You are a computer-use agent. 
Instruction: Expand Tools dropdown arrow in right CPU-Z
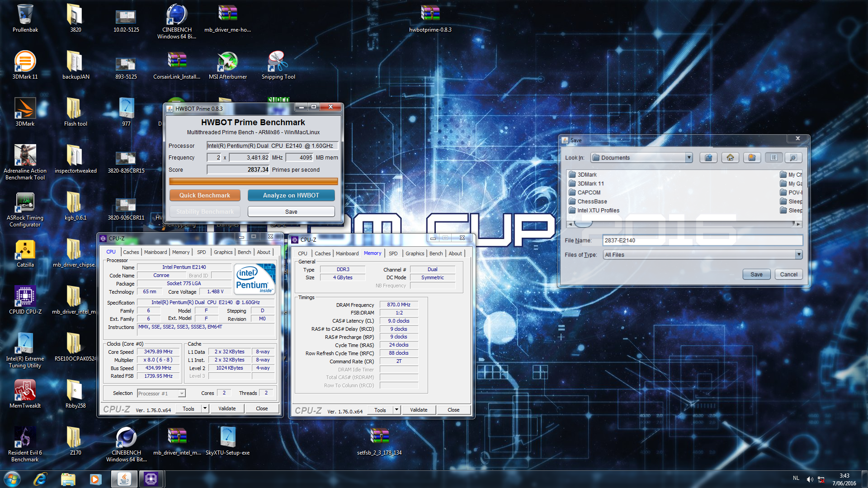tap(396, 410)
